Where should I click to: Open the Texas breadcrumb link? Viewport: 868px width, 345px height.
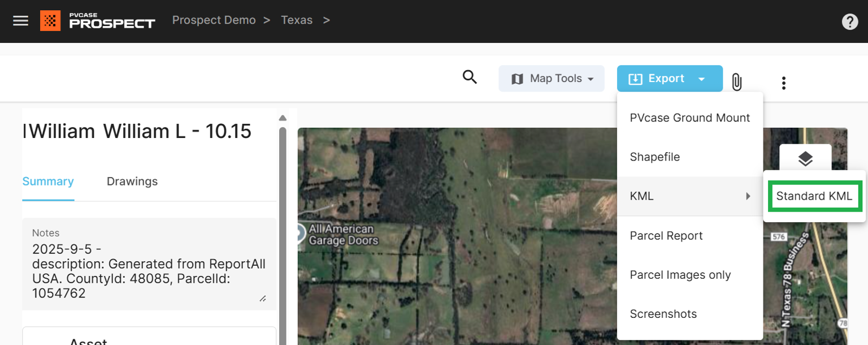click(297, 20)
